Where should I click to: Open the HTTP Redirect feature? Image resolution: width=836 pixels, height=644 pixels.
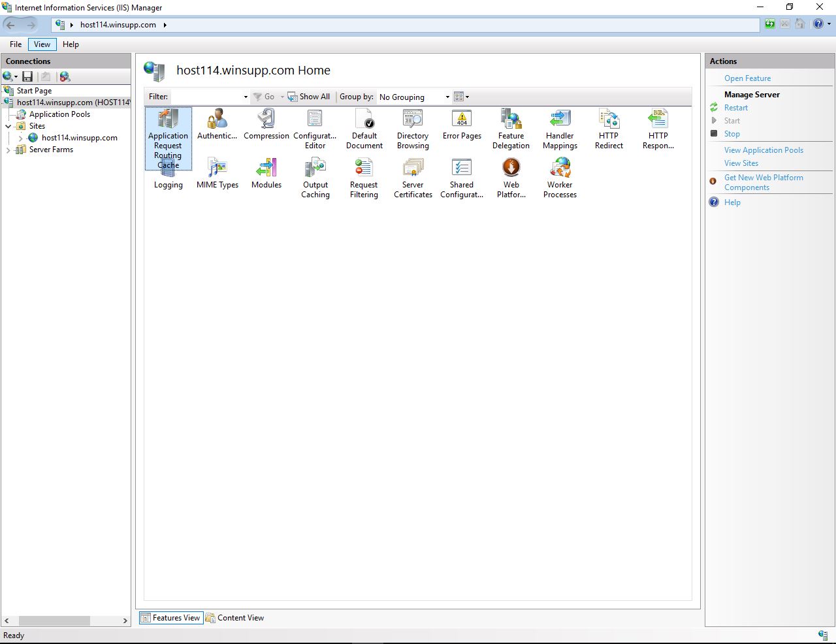click(609, 129)
